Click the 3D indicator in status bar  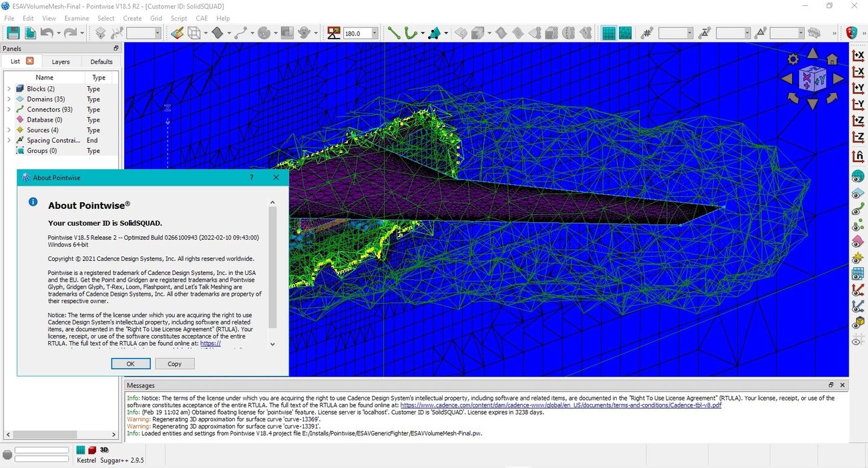tap(103, 450)
